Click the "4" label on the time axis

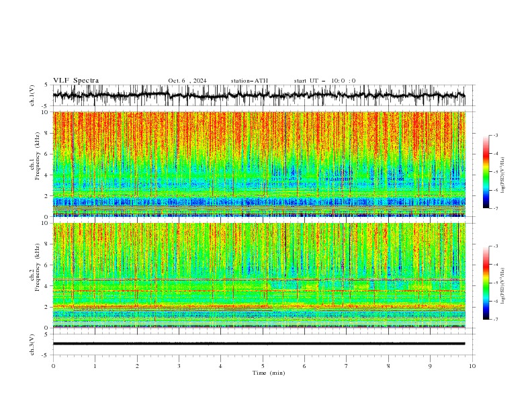[x=220, y=366]
